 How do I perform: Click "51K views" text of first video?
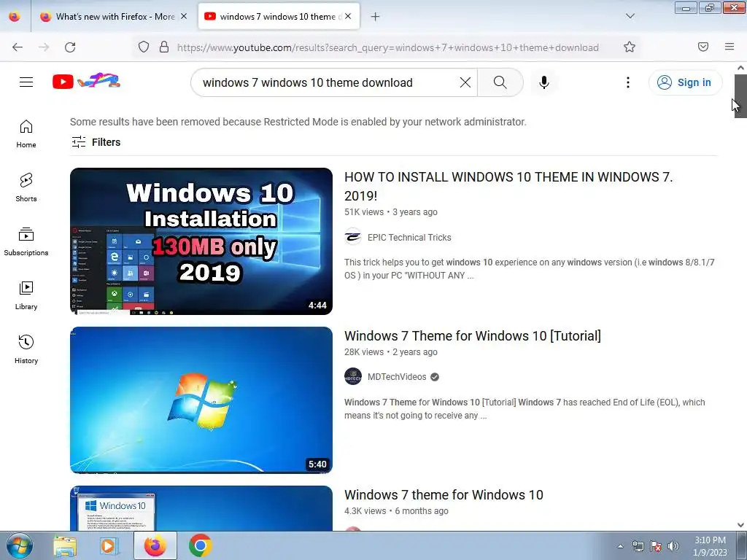pos(364,212)
